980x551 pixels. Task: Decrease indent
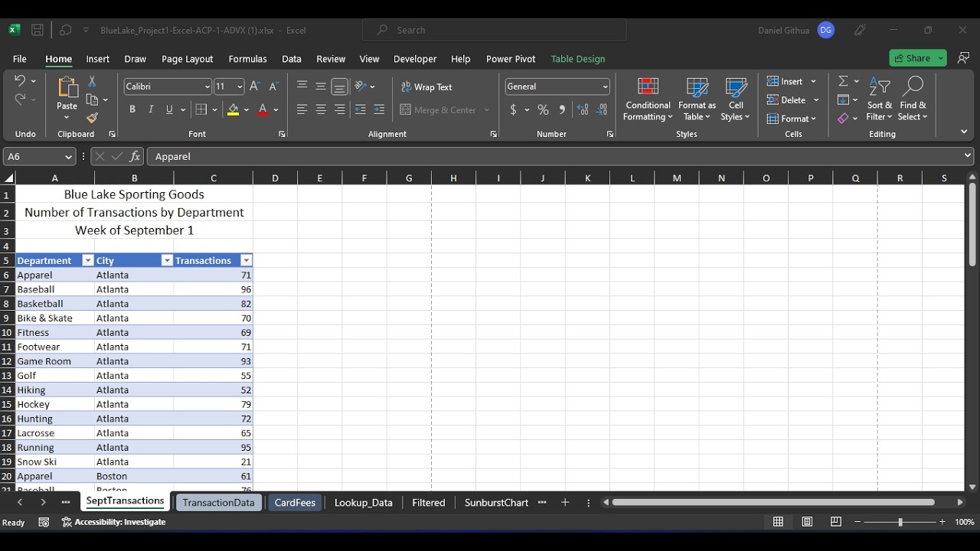(361, 109)
